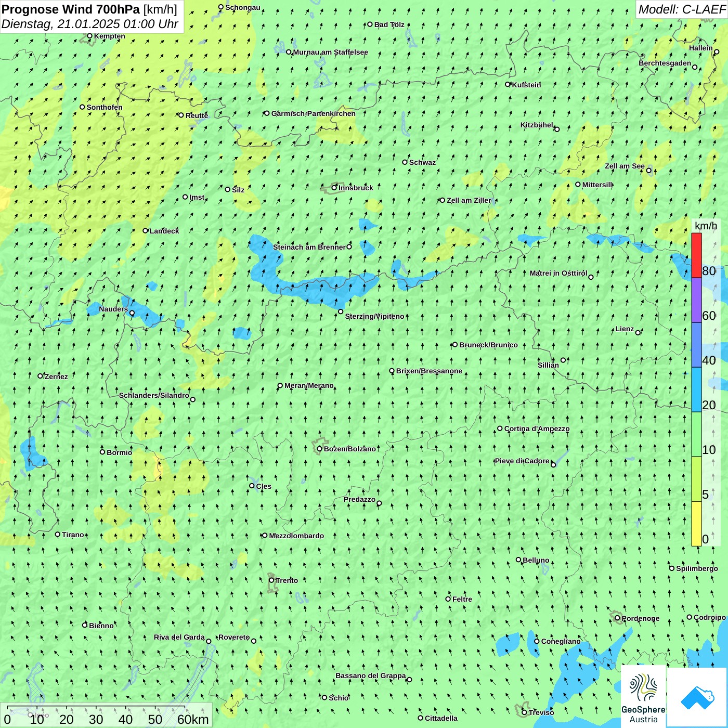The height and width of the screenshot is (728, 728).
Task: Click the Zernez label
Action: [x=56, y=376]
